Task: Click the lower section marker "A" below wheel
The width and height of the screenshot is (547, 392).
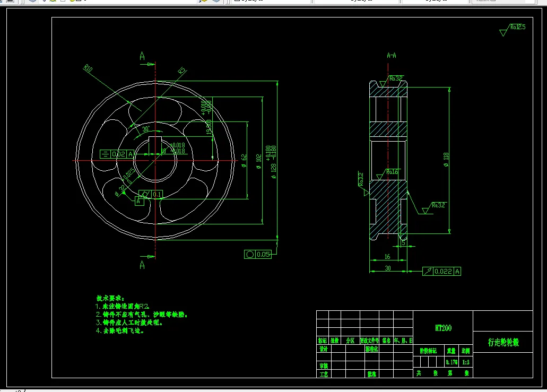Action: 142,265
